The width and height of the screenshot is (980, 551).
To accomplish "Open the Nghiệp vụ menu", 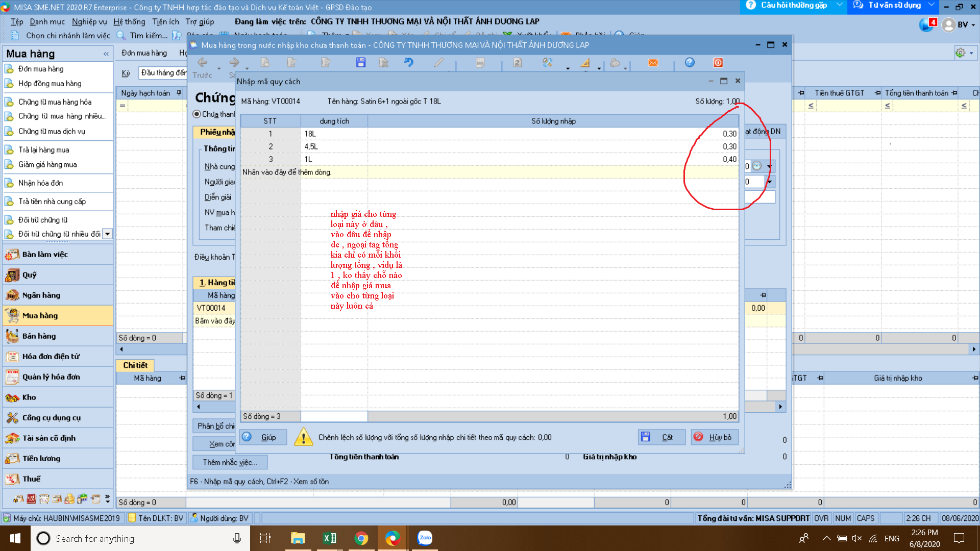I will (89, 21).
